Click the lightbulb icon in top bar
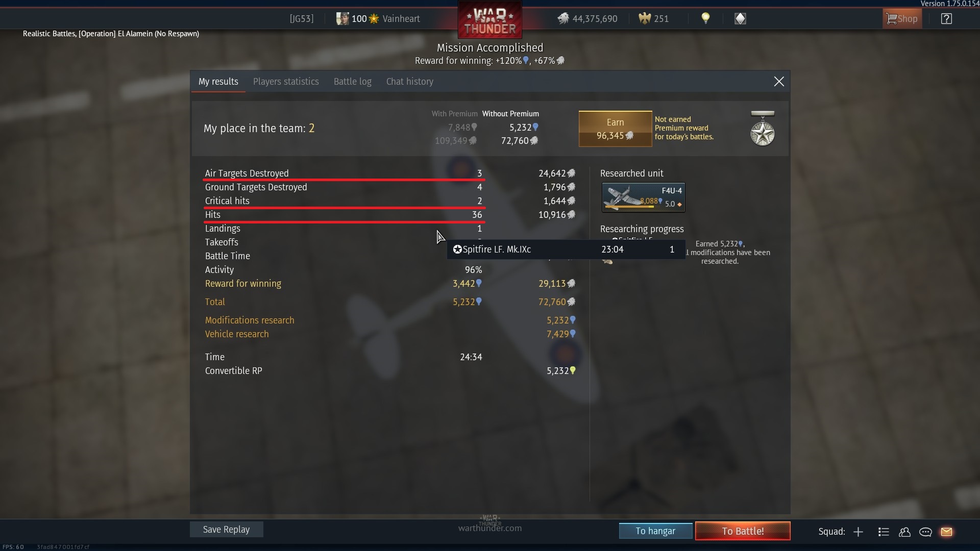This screenshot has height=551, width=980. click(x=705, y=18)
